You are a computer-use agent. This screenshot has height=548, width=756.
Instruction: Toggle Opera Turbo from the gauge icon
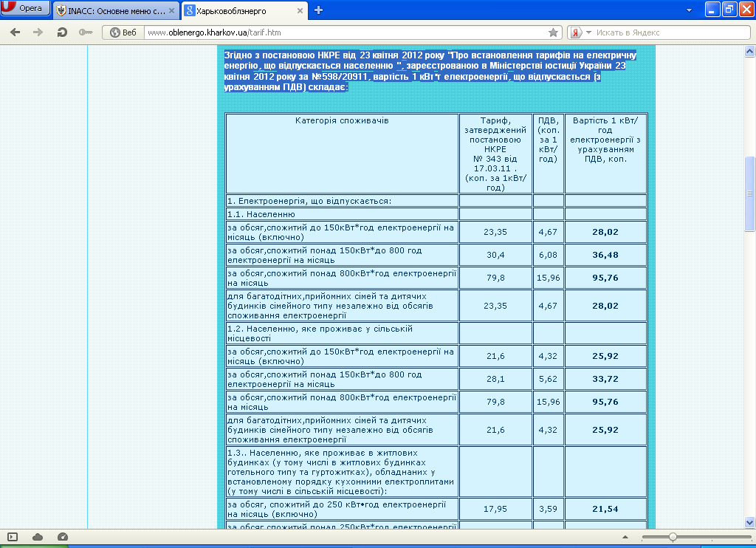(63, 537)
